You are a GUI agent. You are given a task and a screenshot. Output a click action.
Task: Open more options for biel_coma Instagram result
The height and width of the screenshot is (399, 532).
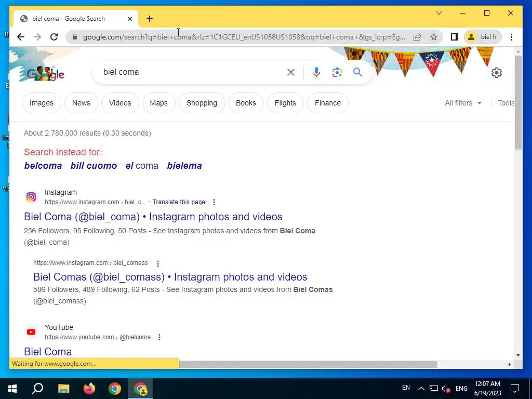[214, 202]
